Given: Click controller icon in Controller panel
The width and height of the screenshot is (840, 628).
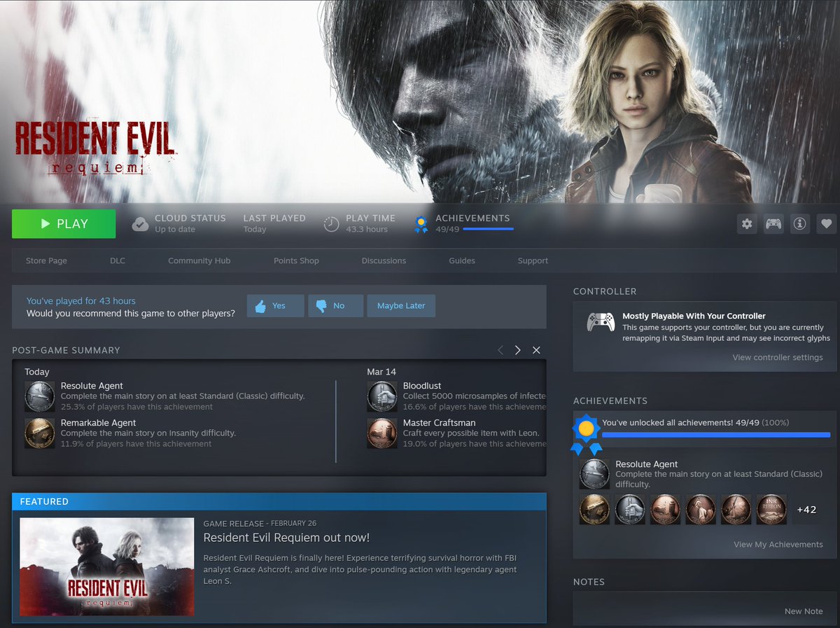Looking at the screenshot, I should click(x=601, y=322).
